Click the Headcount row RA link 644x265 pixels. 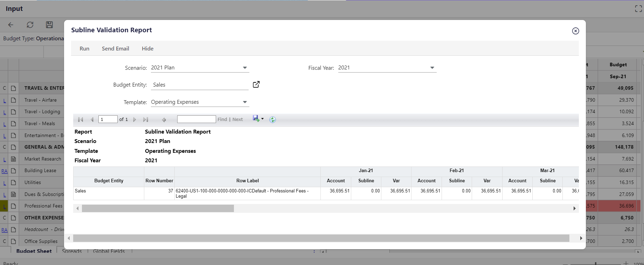click(5, 230)
